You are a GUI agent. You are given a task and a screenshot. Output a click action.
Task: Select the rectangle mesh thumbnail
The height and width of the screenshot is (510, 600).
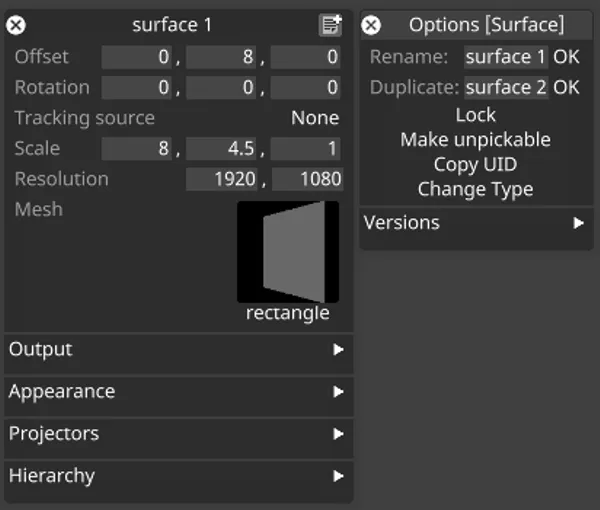(x=288, y=252)
